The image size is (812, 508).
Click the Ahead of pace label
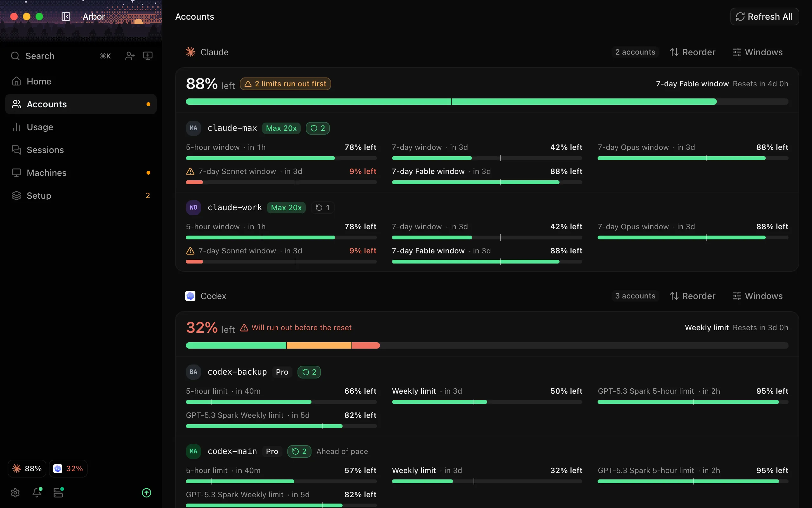(342, 451)
